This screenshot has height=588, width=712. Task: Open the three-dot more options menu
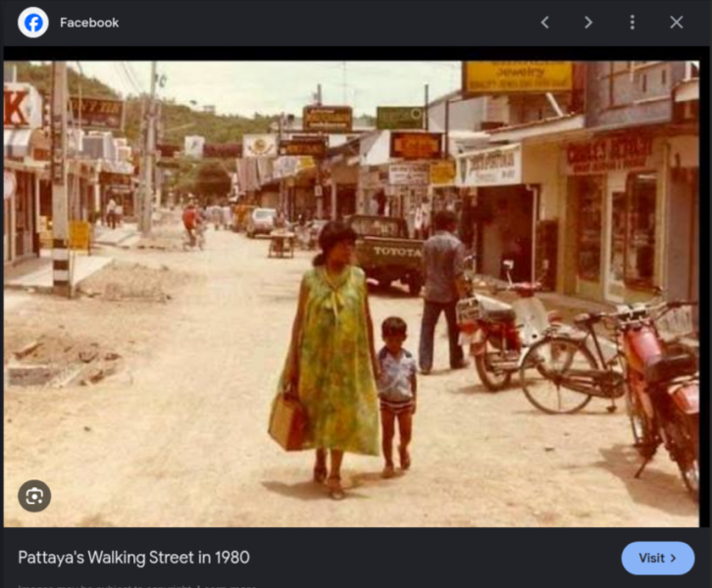pos(633,23)
